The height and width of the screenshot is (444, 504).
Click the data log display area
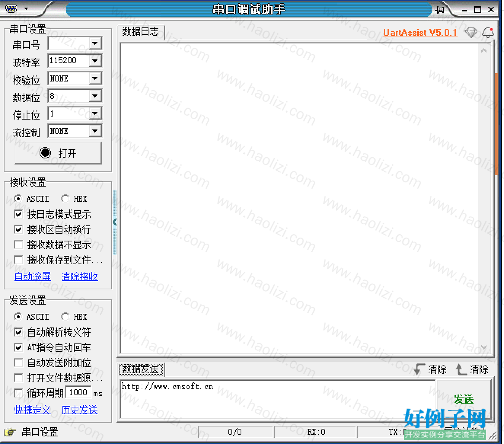coord(299,198)
